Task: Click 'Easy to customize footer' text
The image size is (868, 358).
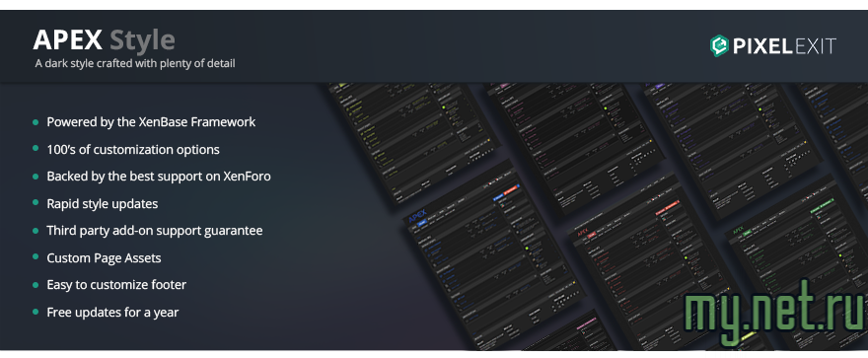Action: pyautogui.click(x=116, y=285)
